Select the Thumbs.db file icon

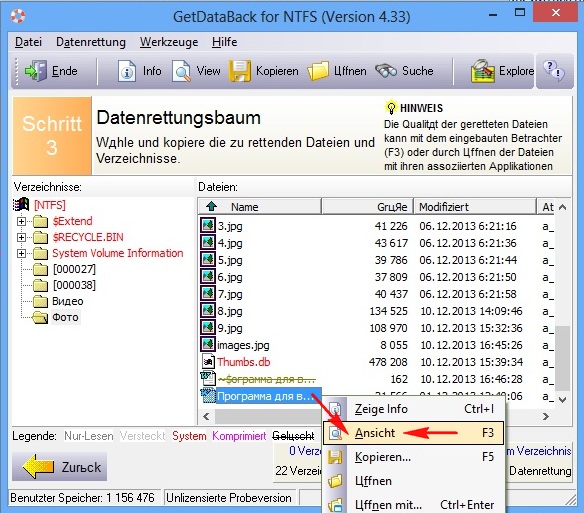pyautogui.click(x=208, y=362)
